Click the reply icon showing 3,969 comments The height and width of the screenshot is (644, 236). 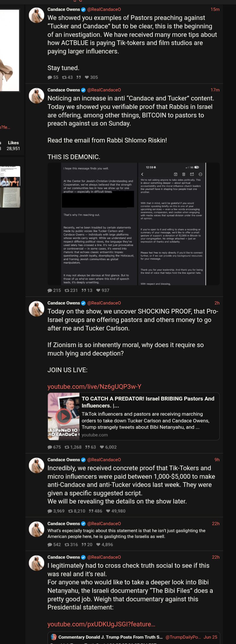tap(50, 511)
